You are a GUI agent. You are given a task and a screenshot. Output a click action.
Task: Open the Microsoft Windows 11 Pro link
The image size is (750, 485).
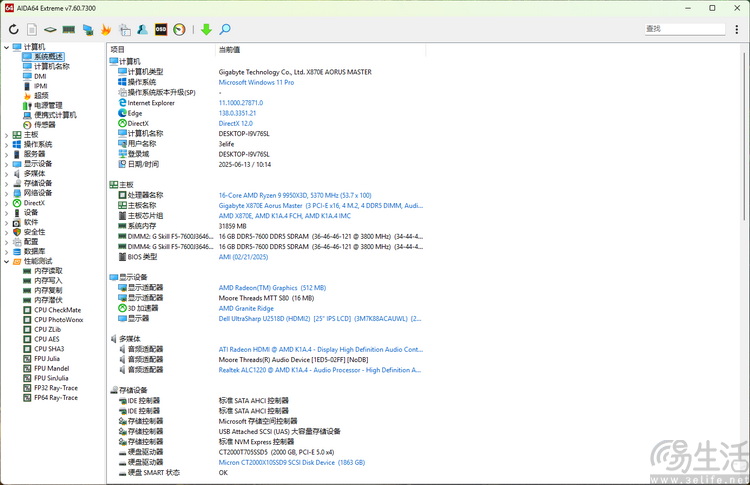tap(256, 82)
